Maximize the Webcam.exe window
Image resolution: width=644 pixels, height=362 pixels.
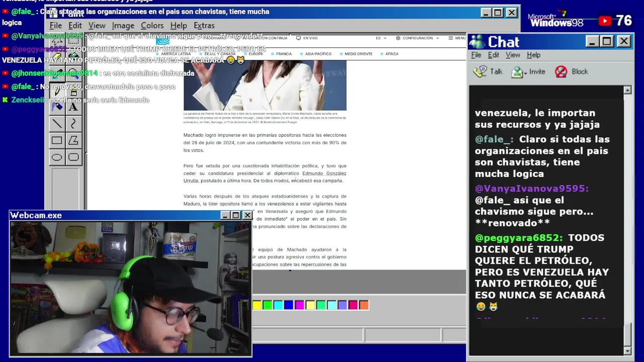tap(235, 215)
